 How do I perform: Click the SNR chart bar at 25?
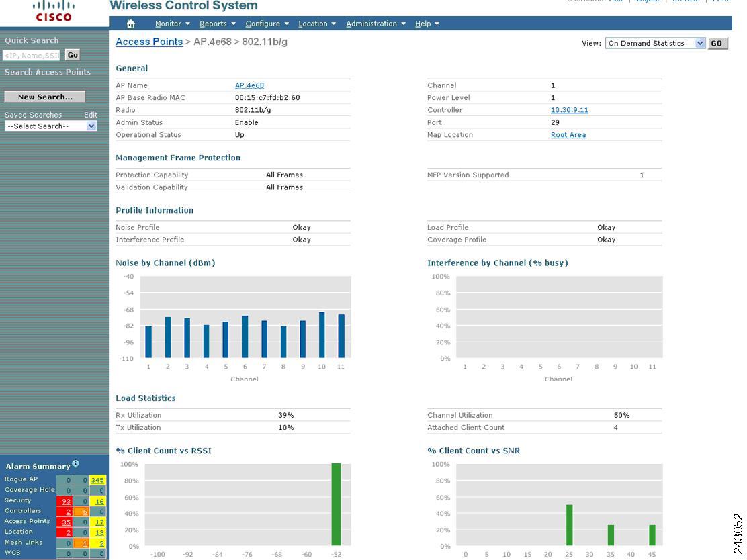click(569, 525)
